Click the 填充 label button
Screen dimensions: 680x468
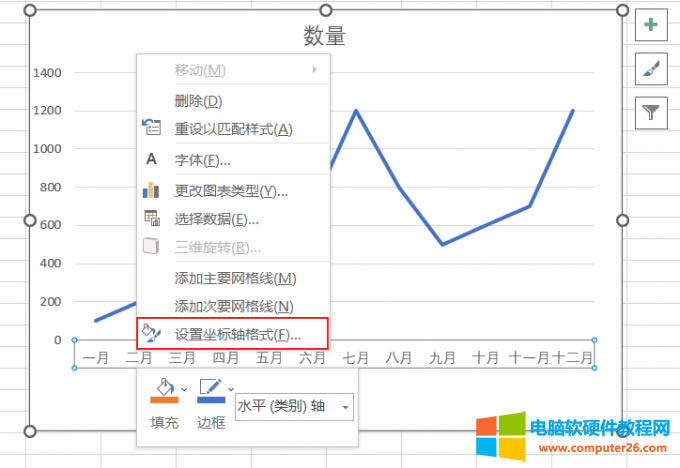click(x=164, y=422)
